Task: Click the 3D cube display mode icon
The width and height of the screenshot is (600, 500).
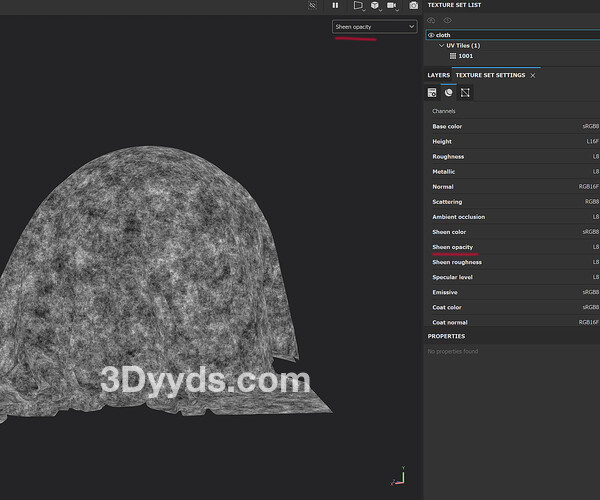Action: point(376,5)
